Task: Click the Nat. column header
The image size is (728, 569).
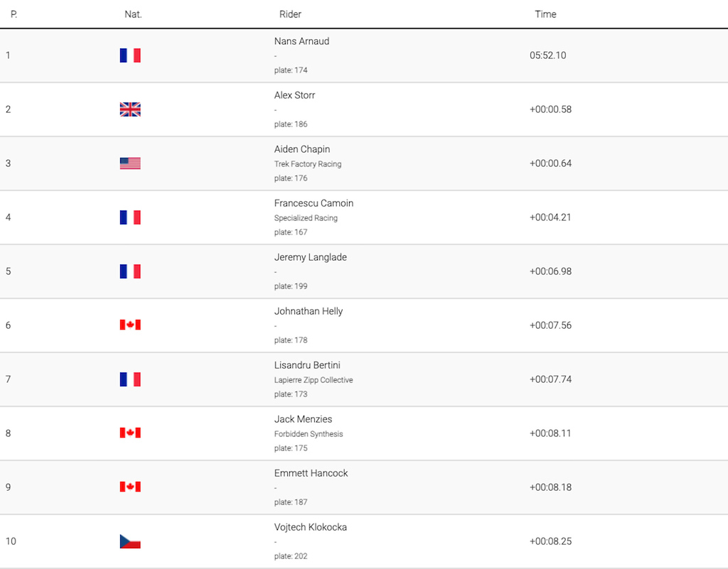Action: point(133,14)
